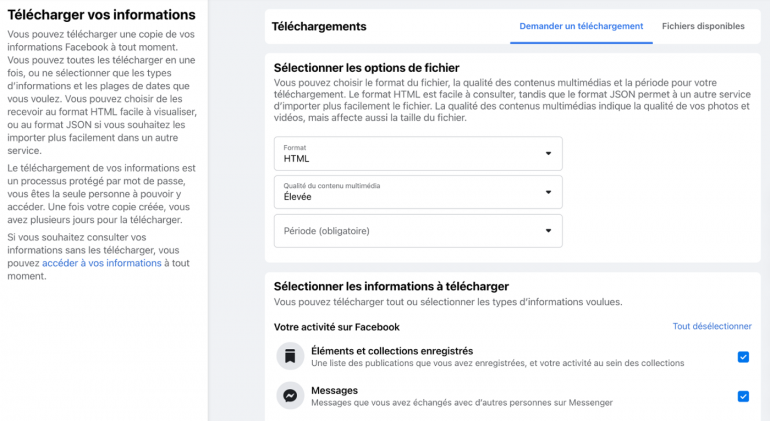Follow the accéder à vos informations link
The width and height of the screenshot is (770, 421).
(101, 263)
